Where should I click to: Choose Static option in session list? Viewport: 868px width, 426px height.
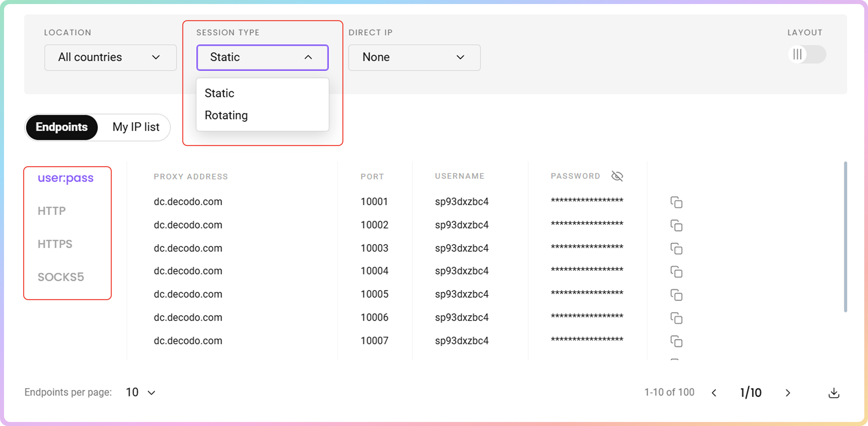(219, 93)
